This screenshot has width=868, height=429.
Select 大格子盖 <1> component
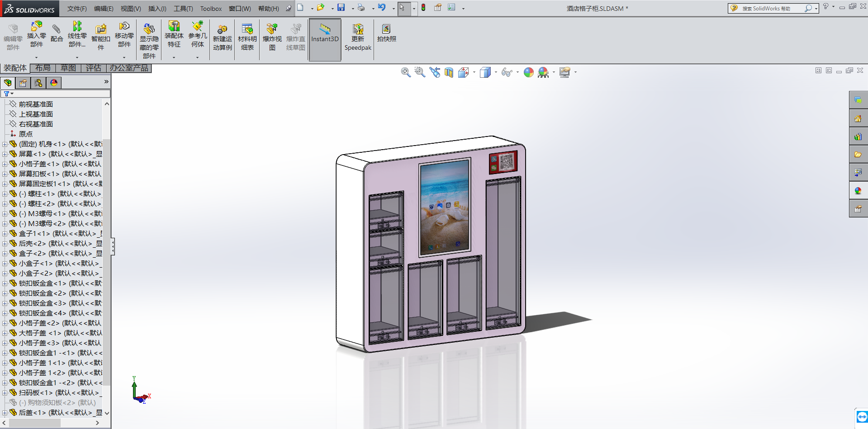pyautogui.click(x=60, y=333)
